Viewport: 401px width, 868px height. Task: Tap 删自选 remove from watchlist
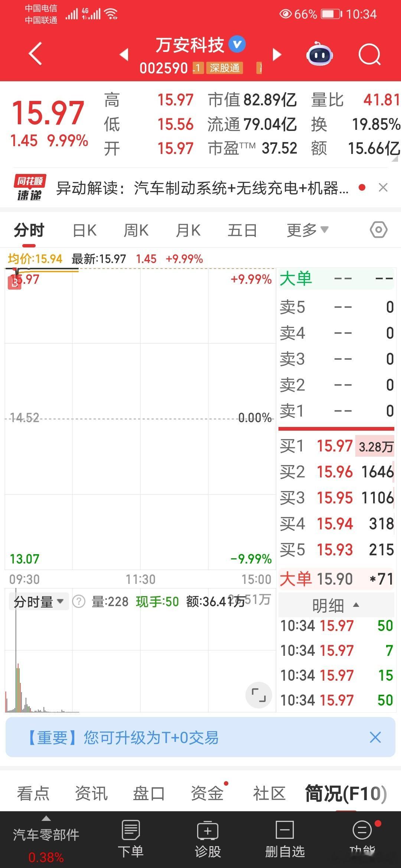click(285, 839)
